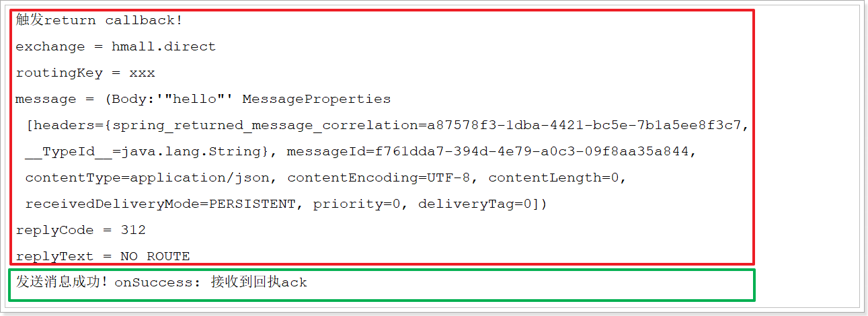This screenshot has height=316, width=868.
Task: Click the routingKey = xxx line
Action: pos(85,73)
